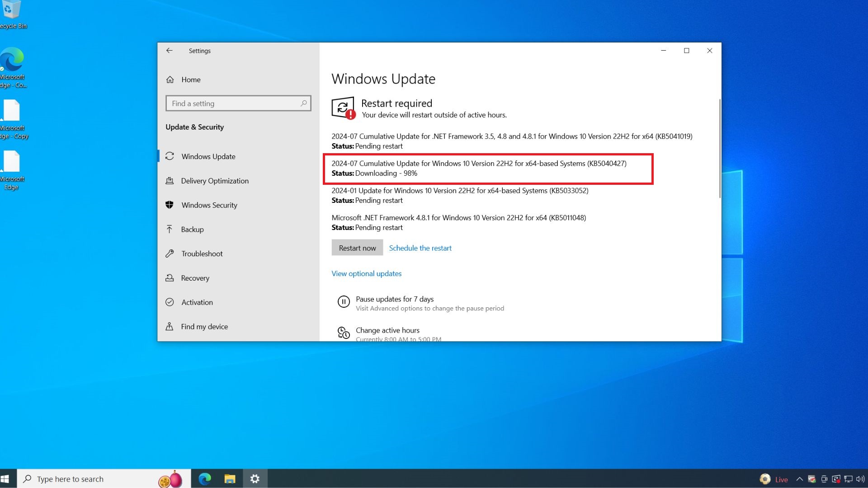Click the Windows Update page scrollbar

[719, 149]
